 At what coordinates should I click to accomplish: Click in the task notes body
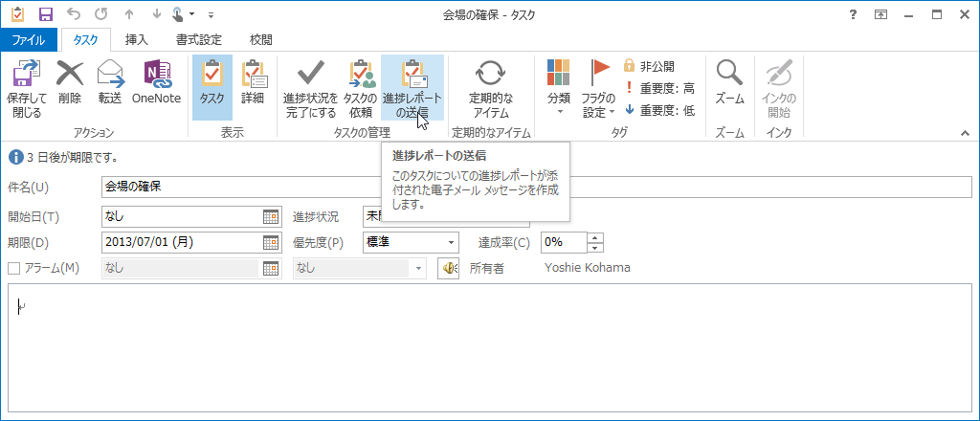click(490, 348)
